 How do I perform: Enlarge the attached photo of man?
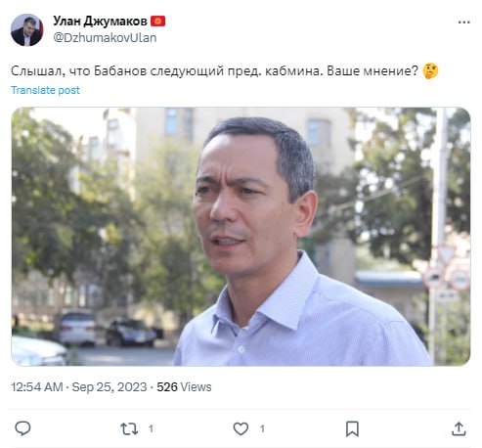[x=241, y=237]
